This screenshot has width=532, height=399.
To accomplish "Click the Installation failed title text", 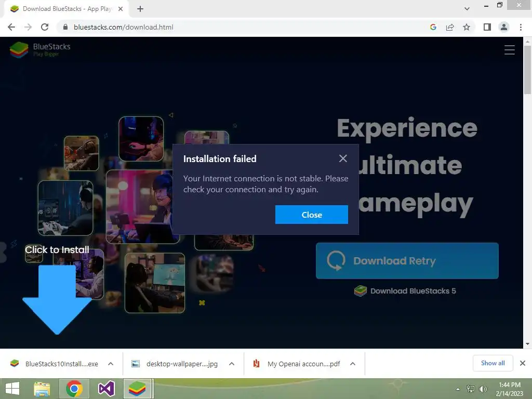I will 220,159.
